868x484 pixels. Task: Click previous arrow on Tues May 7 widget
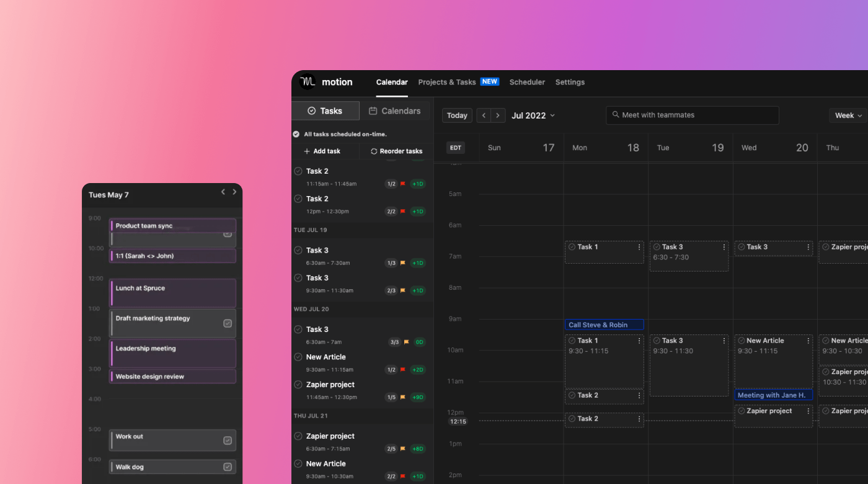point(223,192)
